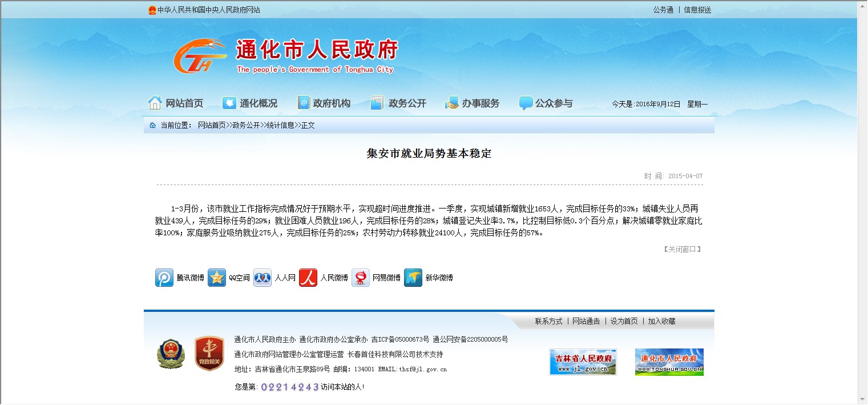Share the article to QQ空间 icon
The height and width of the screenshot is (405, 868).
[217, 278]
